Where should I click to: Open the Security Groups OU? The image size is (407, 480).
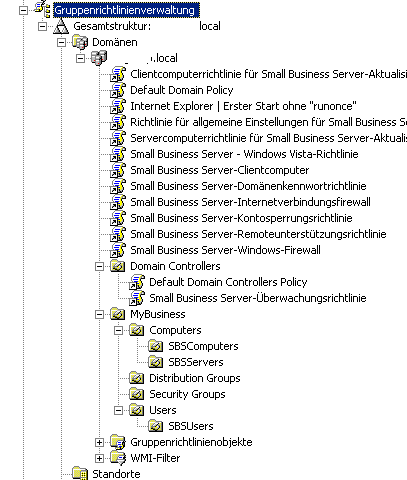point(187,394)
